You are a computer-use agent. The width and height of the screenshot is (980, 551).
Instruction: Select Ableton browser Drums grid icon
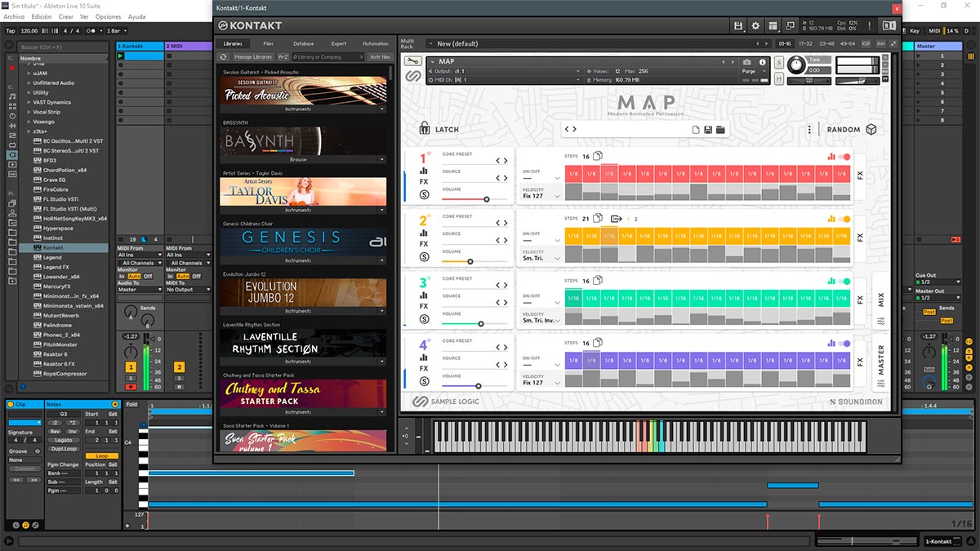[12, 105]
